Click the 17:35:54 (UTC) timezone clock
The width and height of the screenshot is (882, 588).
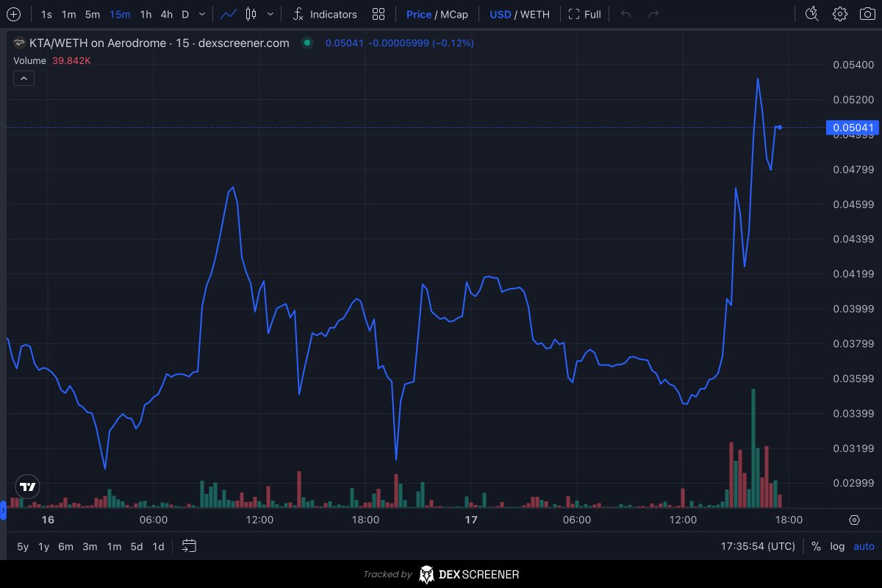point(758,546)
